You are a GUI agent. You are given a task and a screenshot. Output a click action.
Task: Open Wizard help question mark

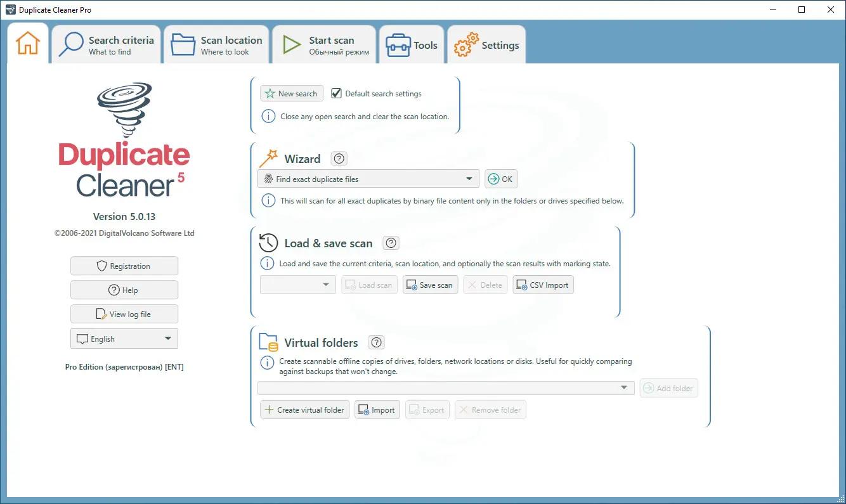[x=339, y=158]
